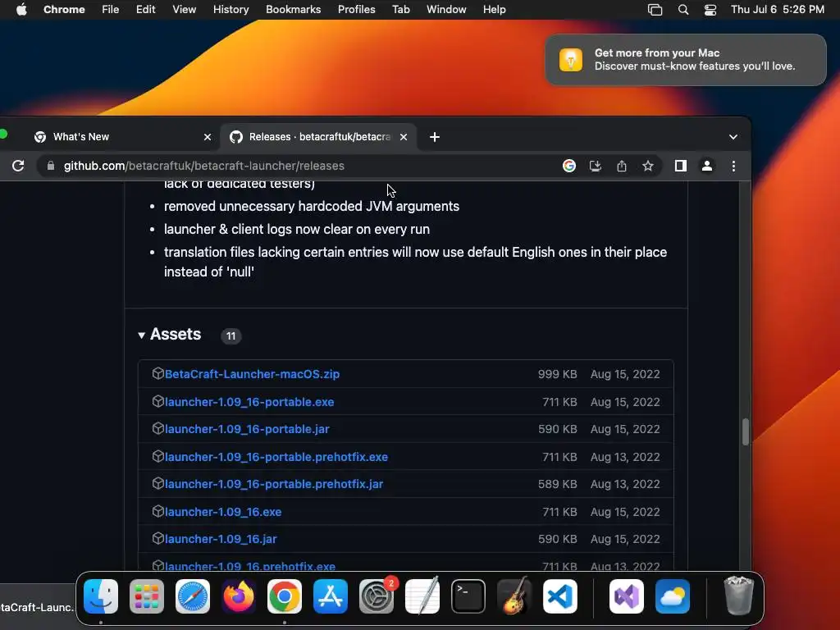Image resolution: width=840 pixels, height=630 pixels.
Task: Download BetaCraft-Launcher-macOS.zip
Action: tap(252, 374)
